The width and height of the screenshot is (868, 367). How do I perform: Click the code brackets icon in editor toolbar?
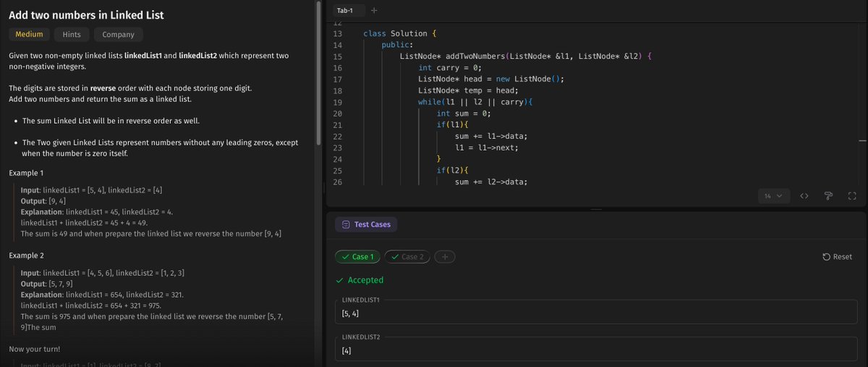pos(804,196)
